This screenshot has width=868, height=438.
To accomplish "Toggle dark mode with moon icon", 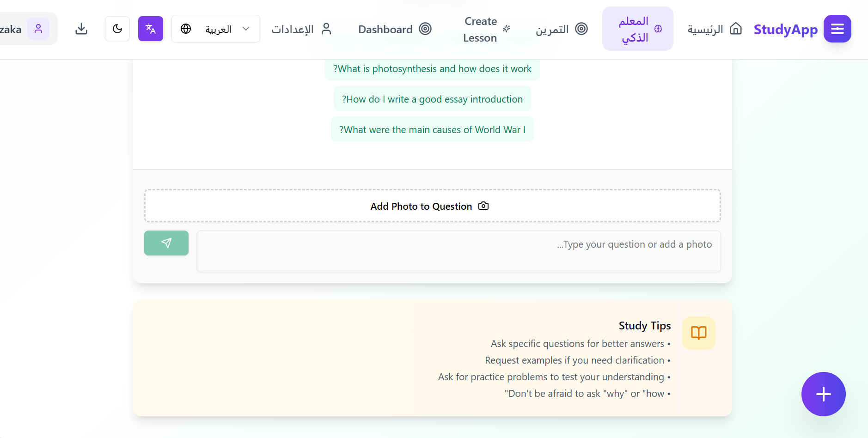I will click(117, 29).
